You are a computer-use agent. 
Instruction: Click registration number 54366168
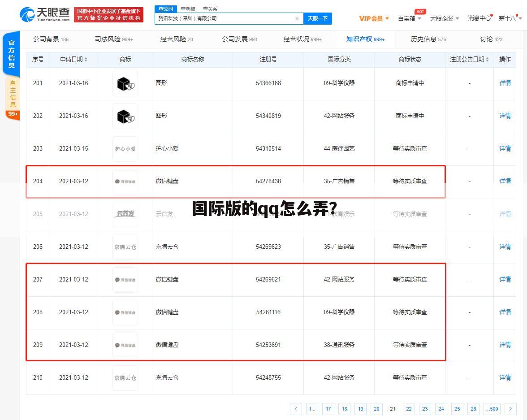click(x=268, y=83)
